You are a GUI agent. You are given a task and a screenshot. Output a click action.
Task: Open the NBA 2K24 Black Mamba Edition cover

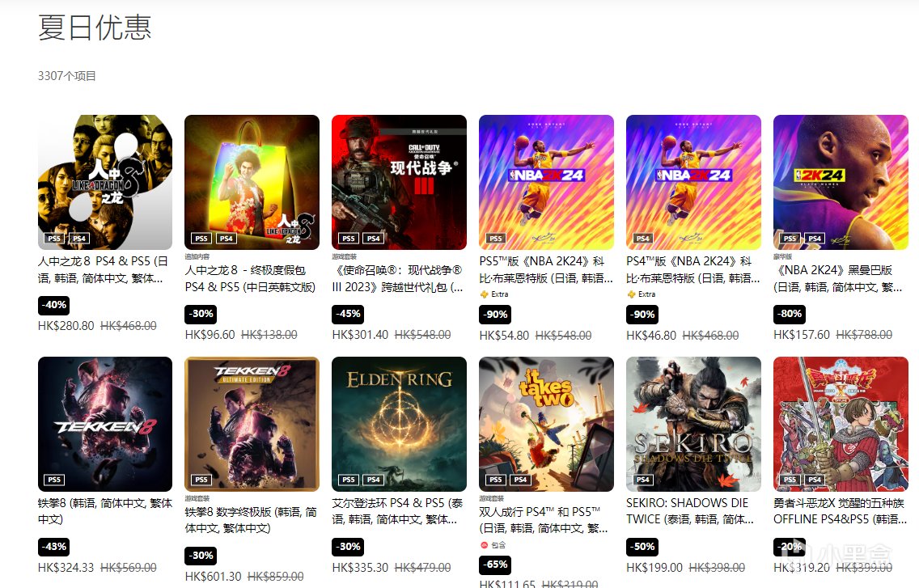pos(841,182)
